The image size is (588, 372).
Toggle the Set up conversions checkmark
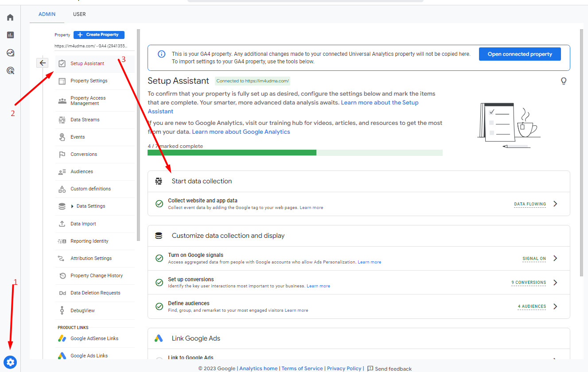click(159, 282)
